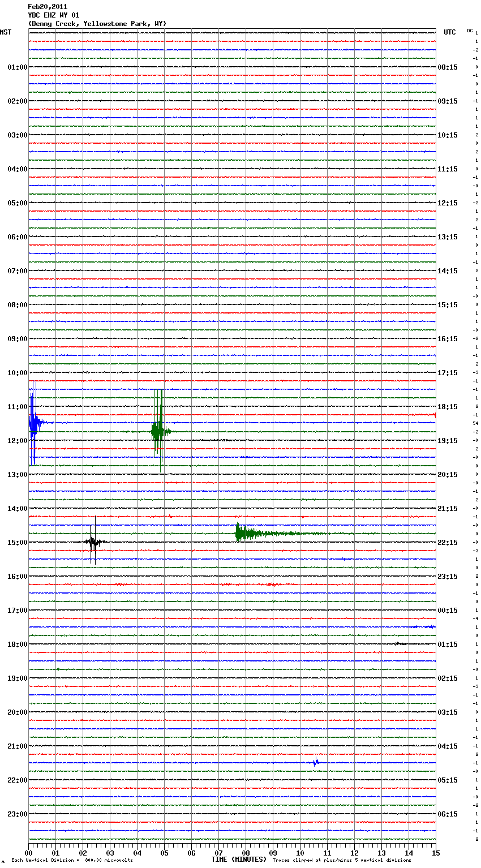The image size is (481, 868).
Task: Pick the 14:15 UTC time label
Action: (x=448, y=271)
